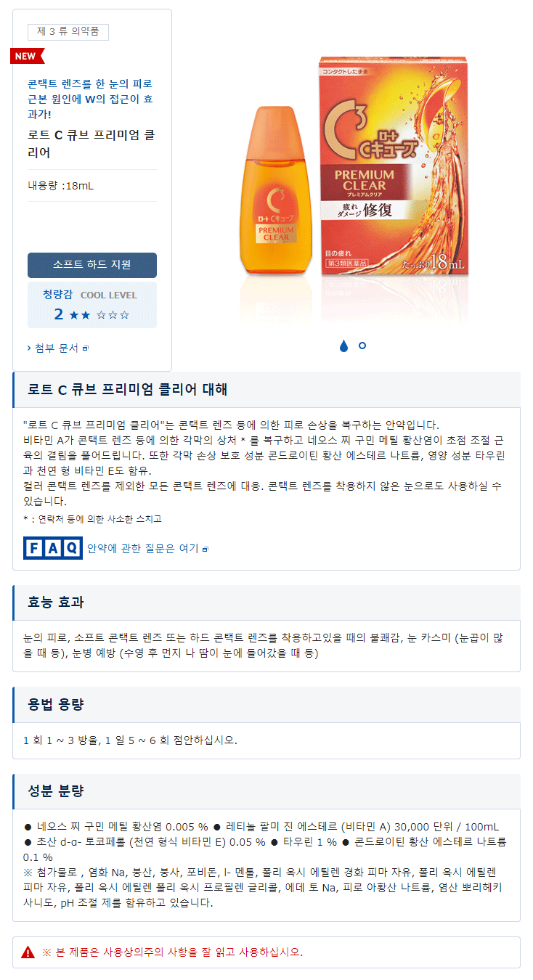This screenshot has height=980, width=533.
Task: Click the orange eye drop bottle image
Action: click(x=277, y=192)
